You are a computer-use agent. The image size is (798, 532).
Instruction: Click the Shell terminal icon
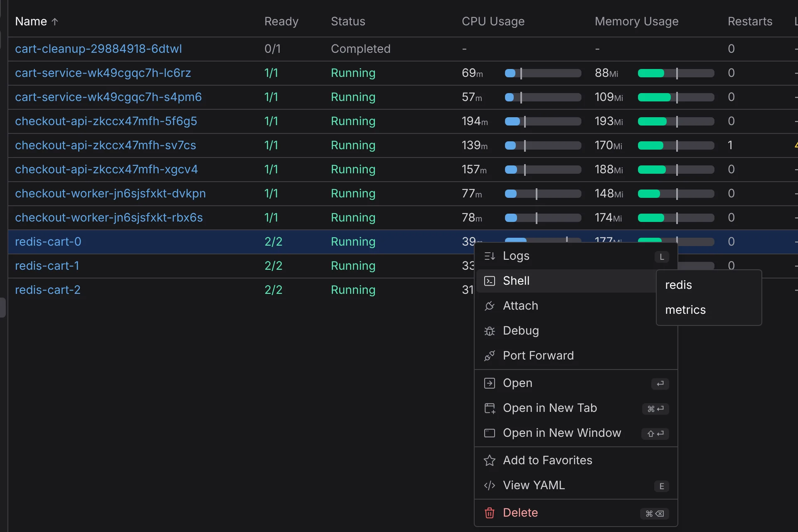click(490, 281)
